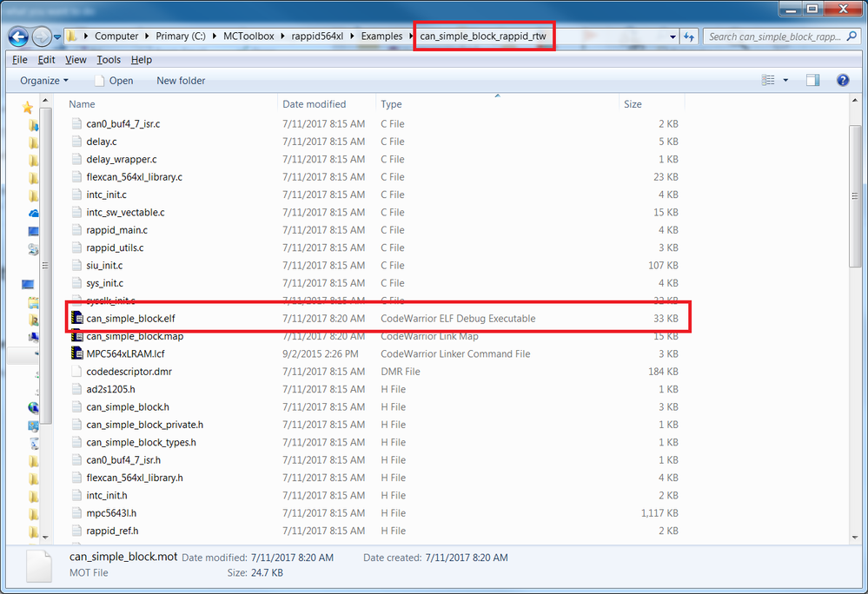868x594 pixels.
Task: Select the can0_buf4_7_isr.h file
Action: [123, 460]
